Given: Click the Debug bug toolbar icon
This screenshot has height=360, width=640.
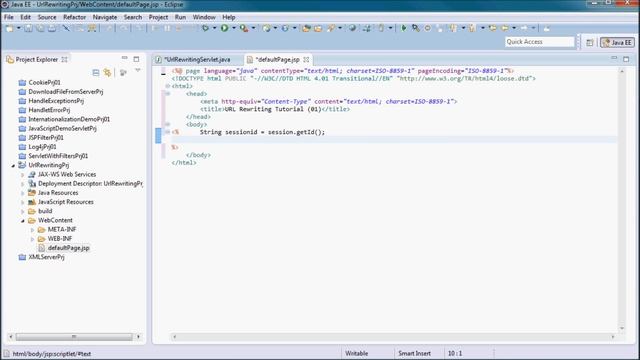Looking at the screenshot, I should 205,28.
